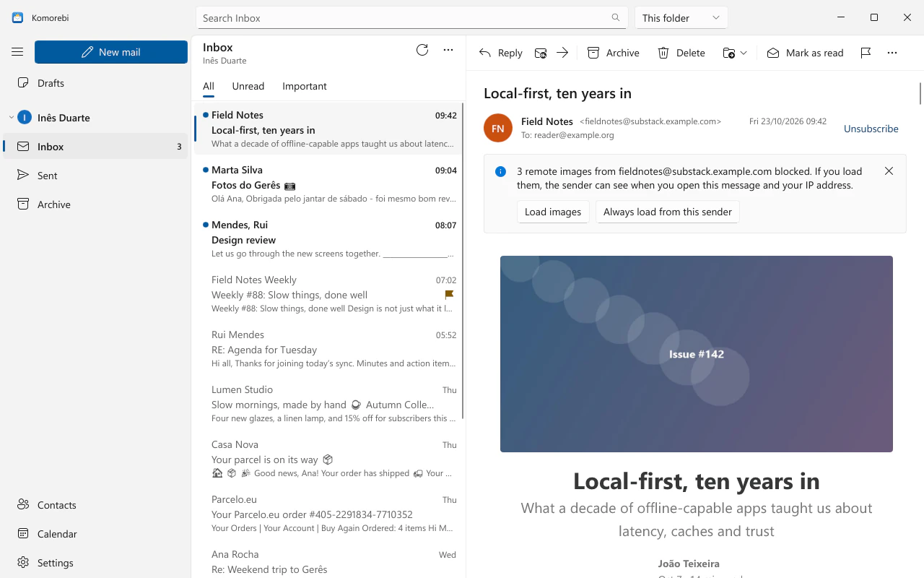Open the Archive folder in the sidebar
The image size is (924, 578).
95,204
